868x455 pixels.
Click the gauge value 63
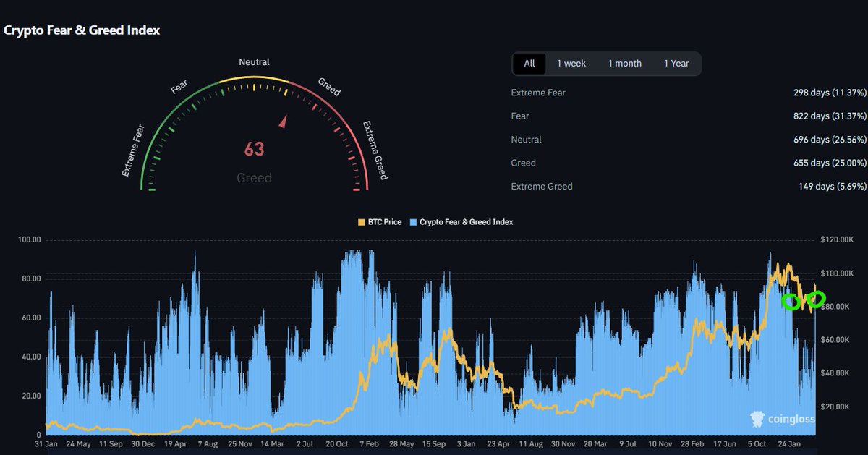254,150
